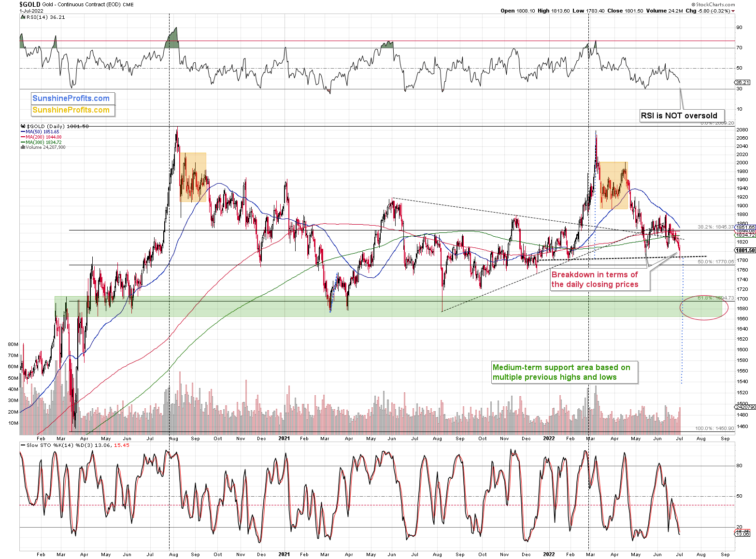Click the $GOLD ticker title
756x559 pixels.
30,4
